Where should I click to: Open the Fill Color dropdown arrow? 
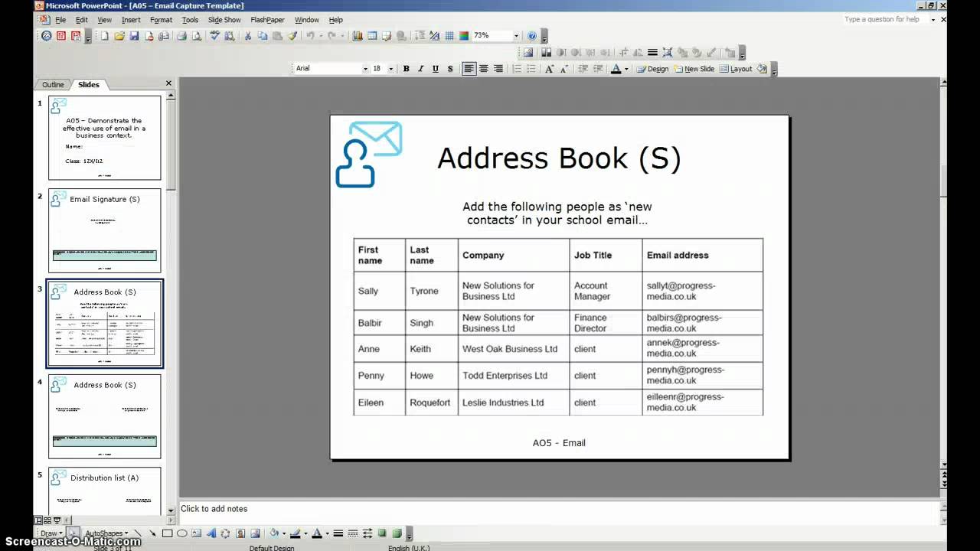point(284,533)
